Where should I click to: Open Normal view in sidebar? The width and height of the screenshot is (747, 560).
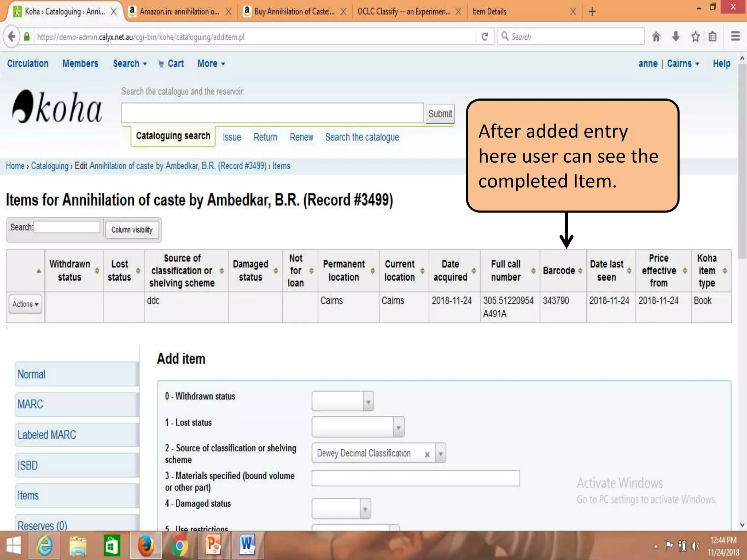click(77, 374)
